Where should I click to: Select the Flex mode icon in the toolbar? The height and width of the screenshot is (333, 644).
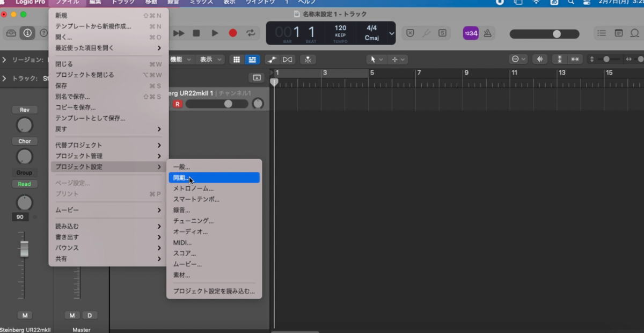(x=308, y=60)
